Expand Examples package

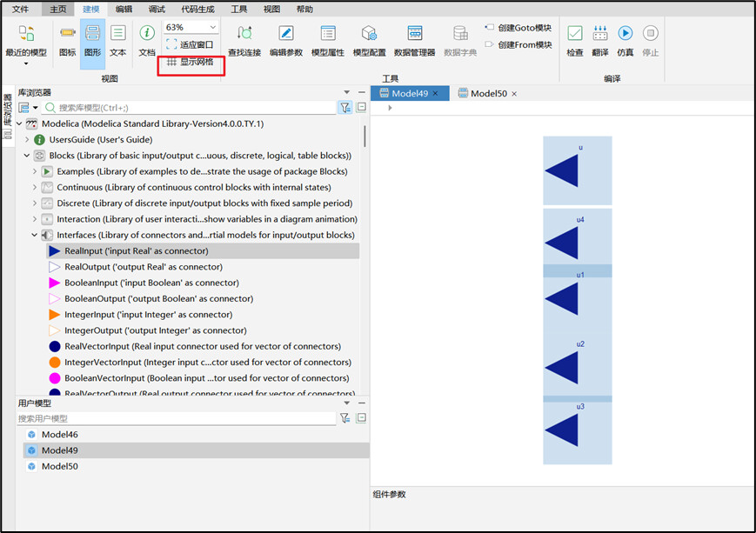coord(35,171)
